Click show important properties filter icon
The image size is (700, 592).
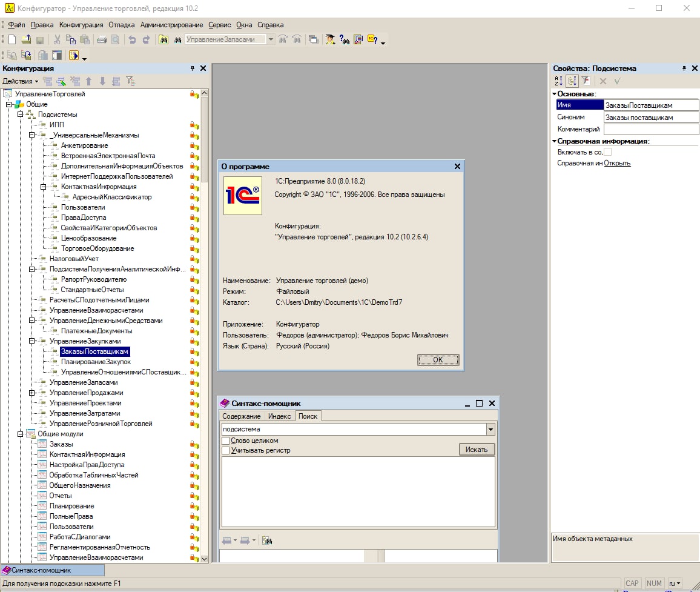[x=586, y=81]
